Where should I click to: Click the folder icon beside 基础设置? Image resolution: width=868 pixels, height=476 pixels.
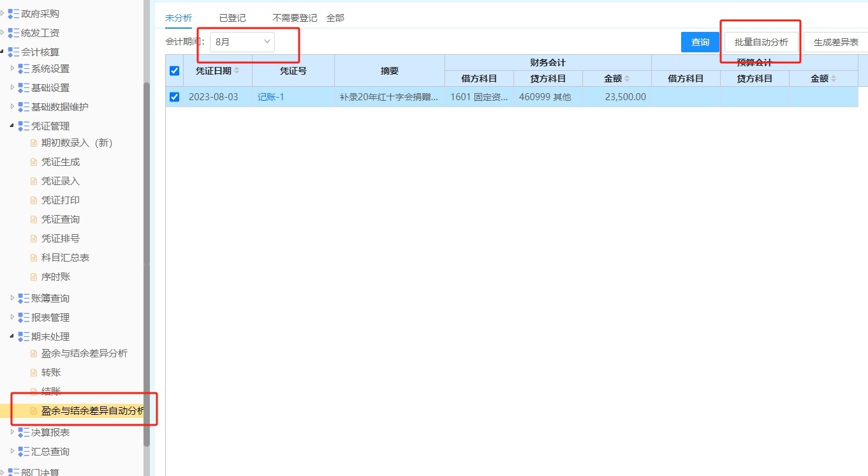click(x=24, y=88)
